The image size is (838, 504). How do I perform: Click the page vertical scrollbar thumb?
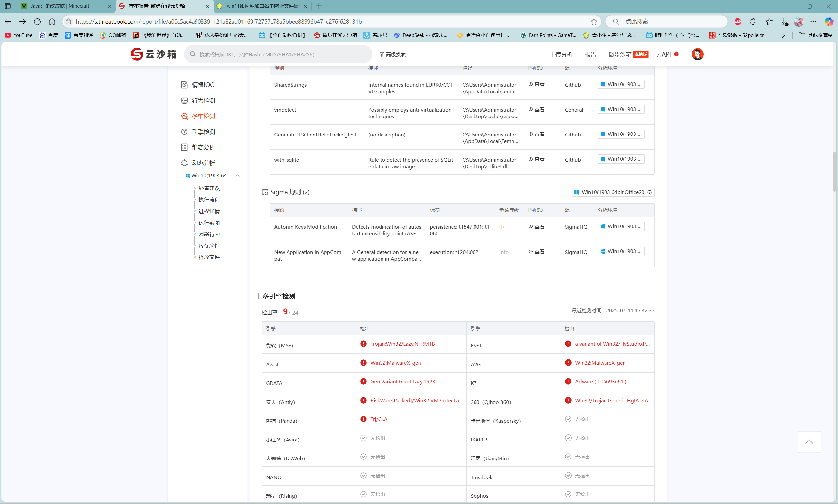pos(834,172)
